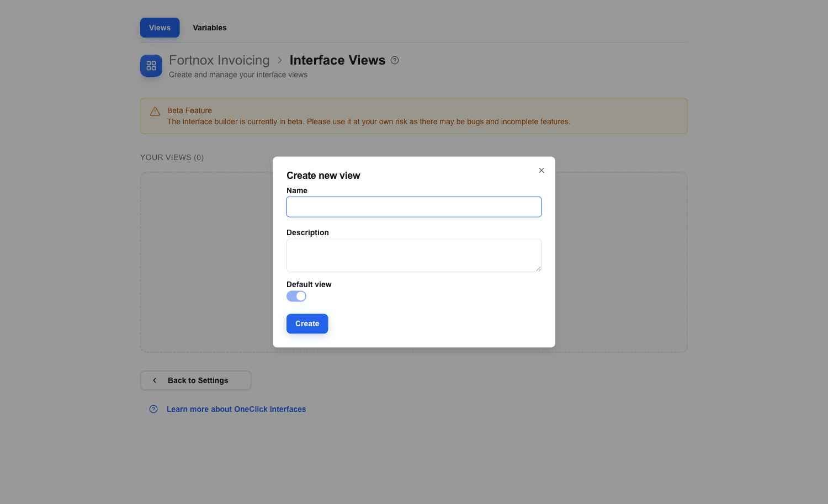
Task: Click the Interface Views heading
Action: [338, 60]
